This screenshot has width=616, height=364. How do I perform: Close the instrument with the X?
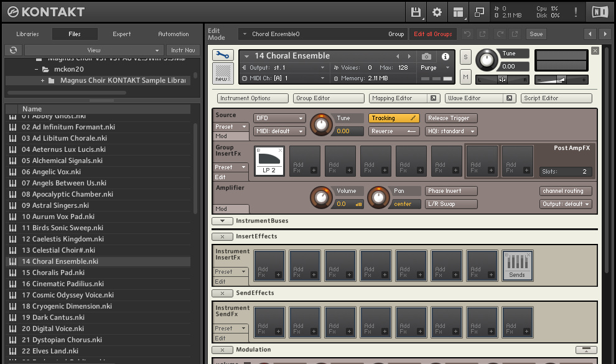tap(595, 50)
